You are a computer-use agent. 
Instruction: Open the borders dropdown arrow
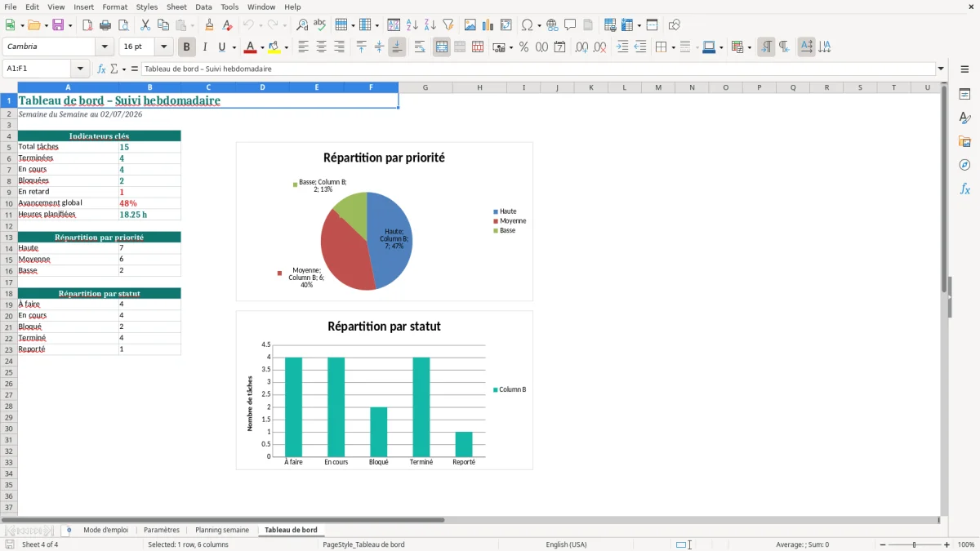click(672, 48)
